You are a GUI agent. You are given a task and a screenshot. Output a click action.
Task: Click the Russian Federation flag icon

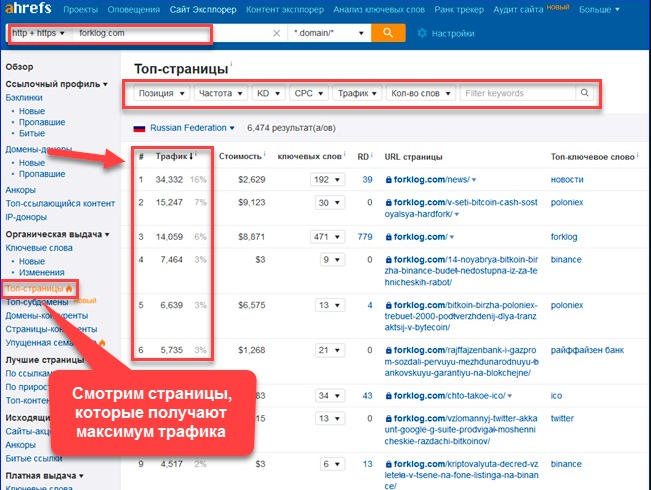pos(139,128)
